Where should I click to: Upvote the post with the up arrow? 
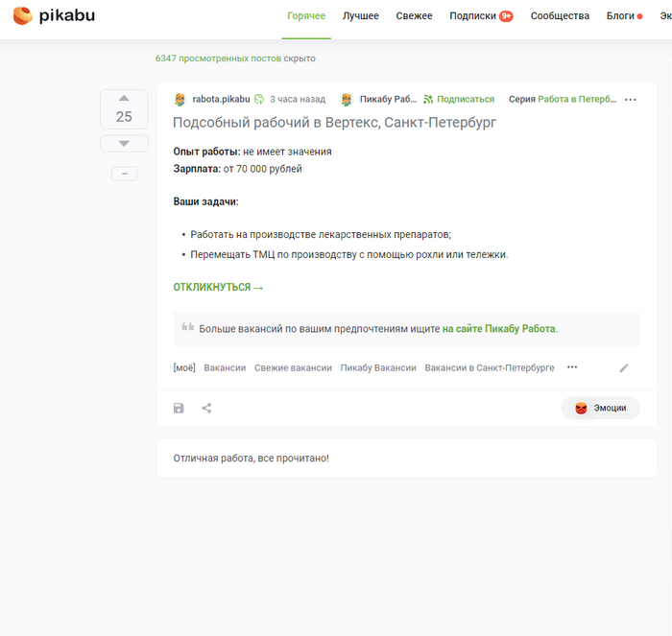[x=124, y=98]
